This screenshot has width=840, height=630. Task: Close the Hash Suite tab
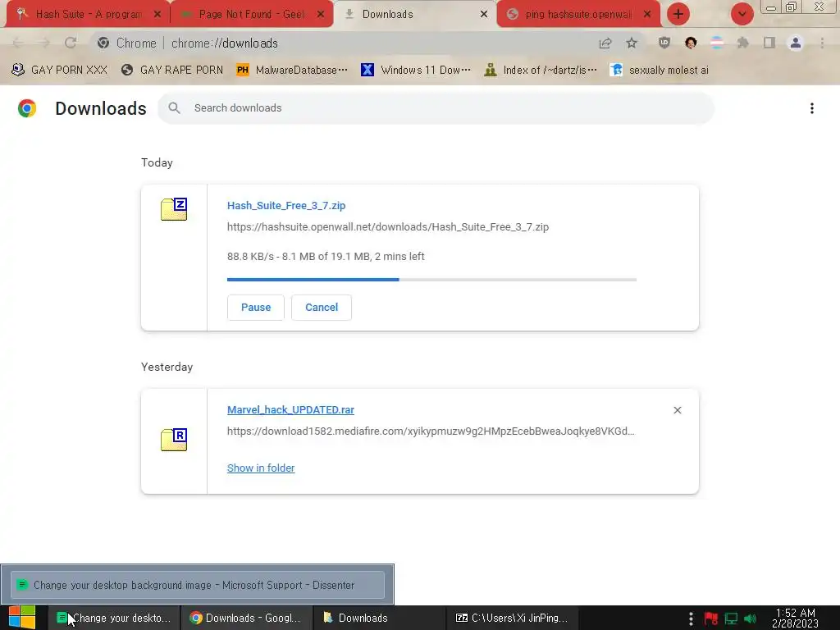[x=157, y=15]
